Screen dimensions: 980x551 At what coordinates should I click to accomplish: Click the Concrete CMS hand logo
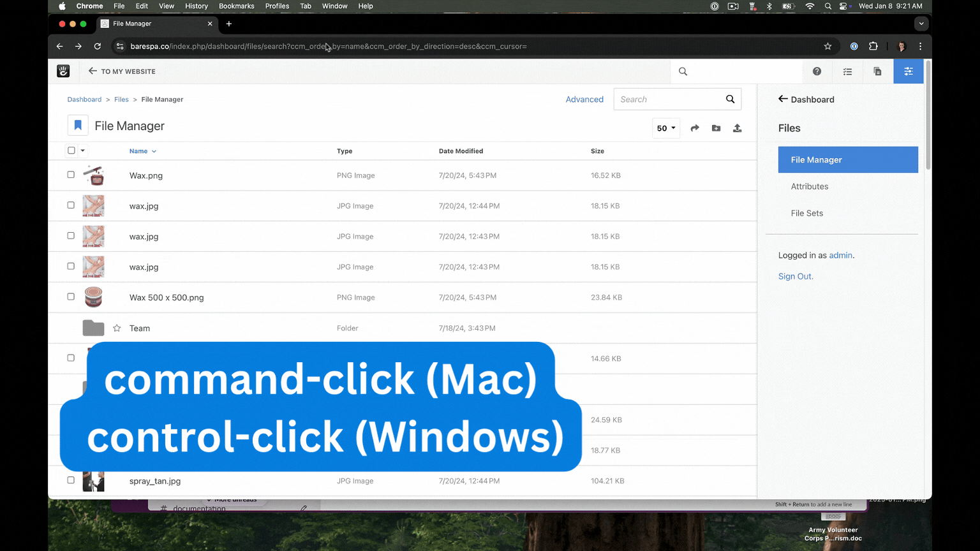63,71
